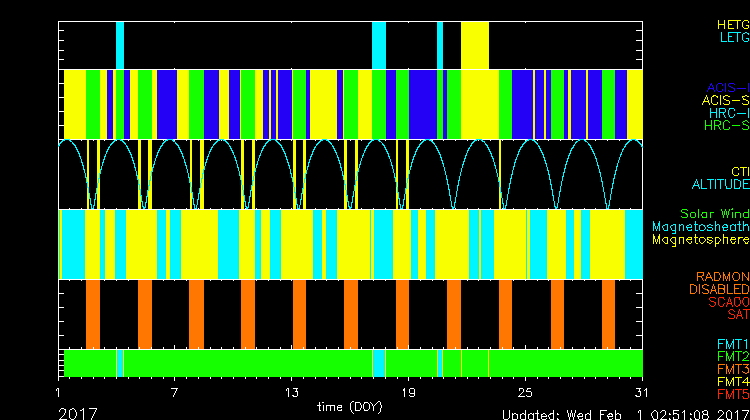Click the RADMON legend label
This screenshot has width=750, height=420.
(x=724, y=277)
